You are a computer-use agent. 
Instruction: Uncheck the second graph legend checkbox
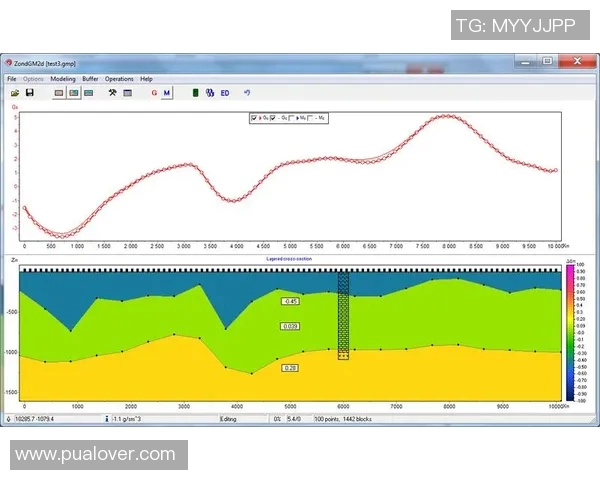(273, 118)
